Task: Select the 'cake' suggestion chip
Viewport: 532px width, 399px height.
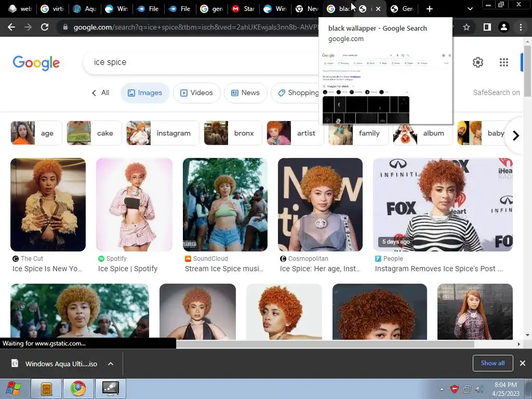Action: click(x=94, y=133)
